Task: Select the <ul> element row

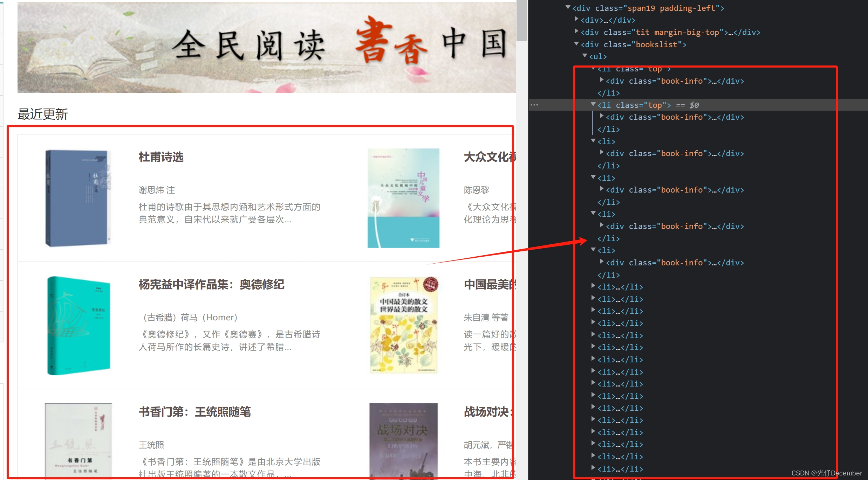Action: pos(598,56)
